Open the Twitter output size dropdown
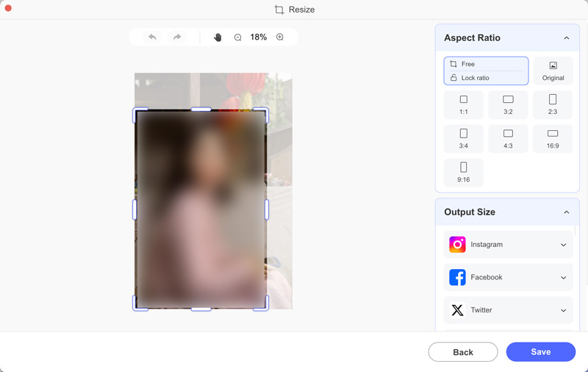This screenshot has width=588, height=372. pos(564,310)
